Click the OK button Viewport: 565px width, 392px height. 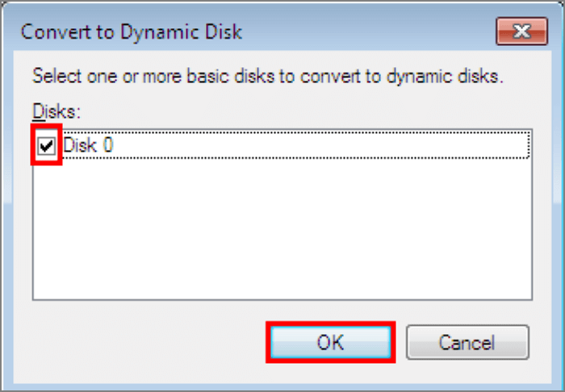[330, 342]
